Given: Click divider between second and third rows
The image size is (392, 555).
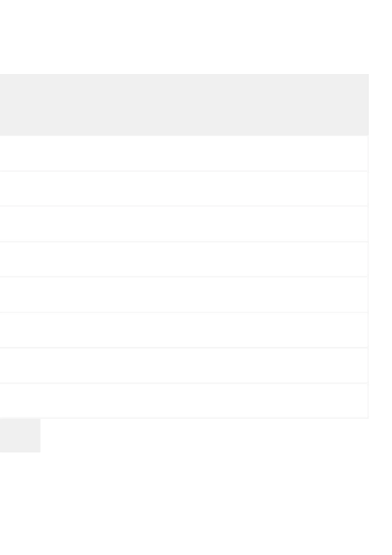Looking at the screenshot, I should point(184,206).
